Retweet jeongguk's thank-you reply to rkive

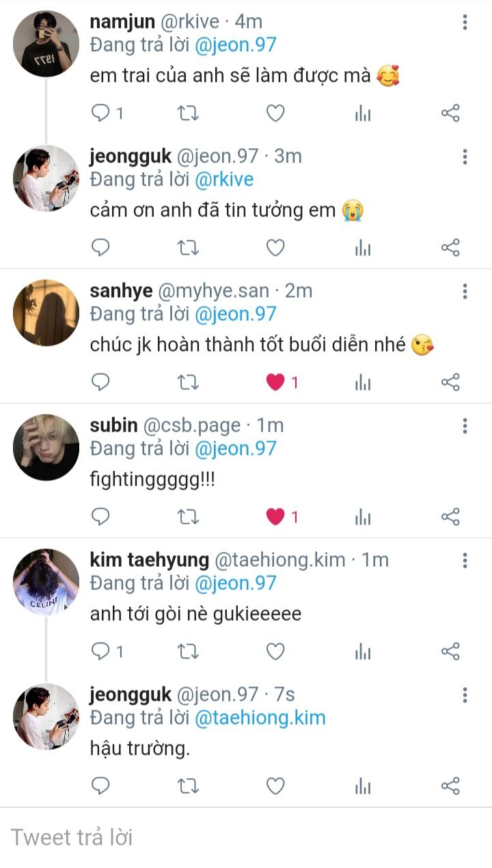(x=188, y=248)
